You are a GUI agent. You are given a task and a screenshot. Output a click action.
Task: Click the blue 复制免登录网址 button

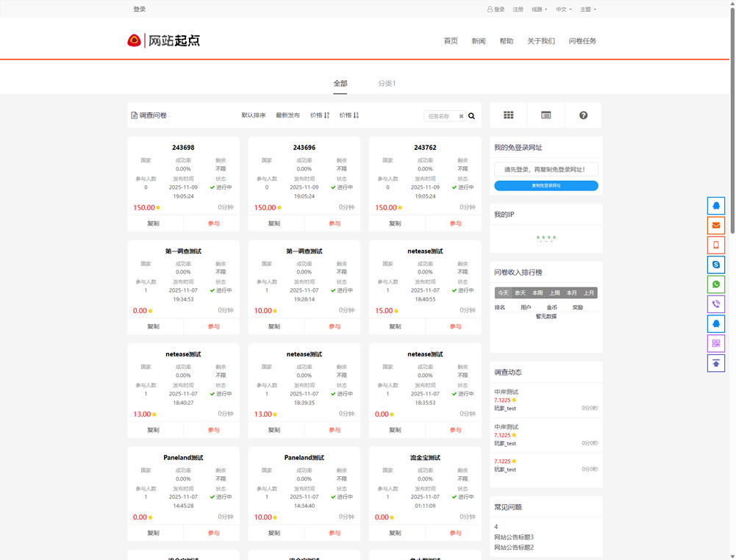click(x=546, y=186)
